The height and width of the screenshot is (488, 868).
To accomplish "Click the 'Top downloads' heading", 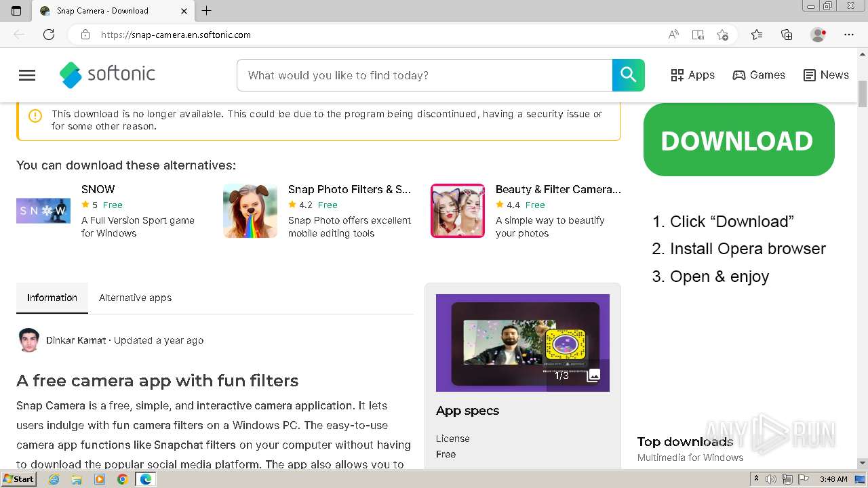I will (685, 441).
